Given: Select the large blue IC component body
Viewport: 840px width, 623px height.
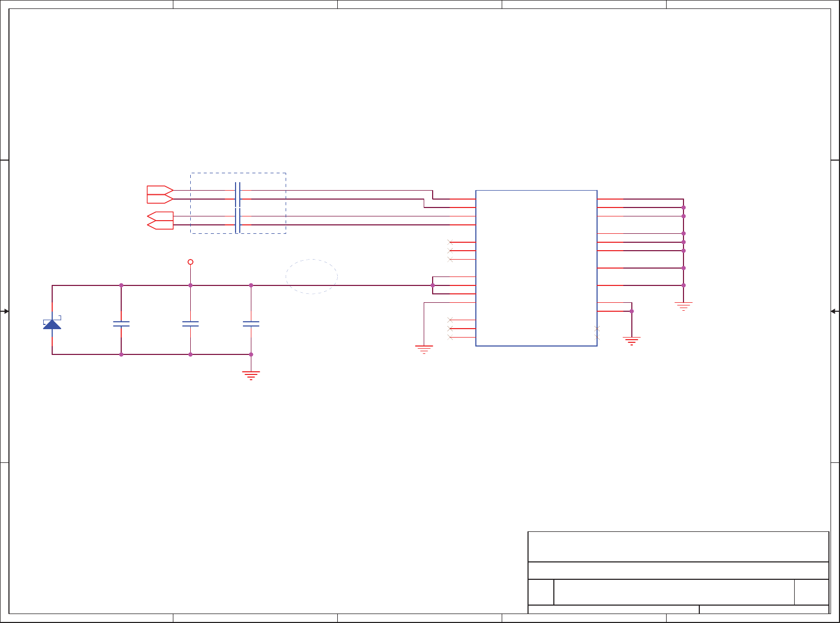Looking at the screenshot, I should pyautogui.click(x=536, y=268).
